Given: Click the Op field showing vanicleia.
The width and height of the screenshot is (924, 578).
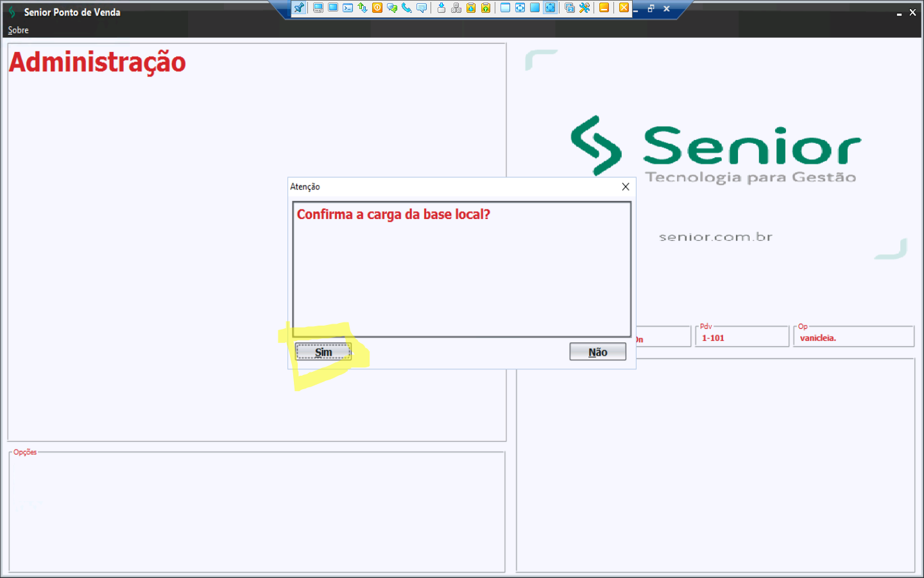Looking at the screenshot, I should click(853, 337).
